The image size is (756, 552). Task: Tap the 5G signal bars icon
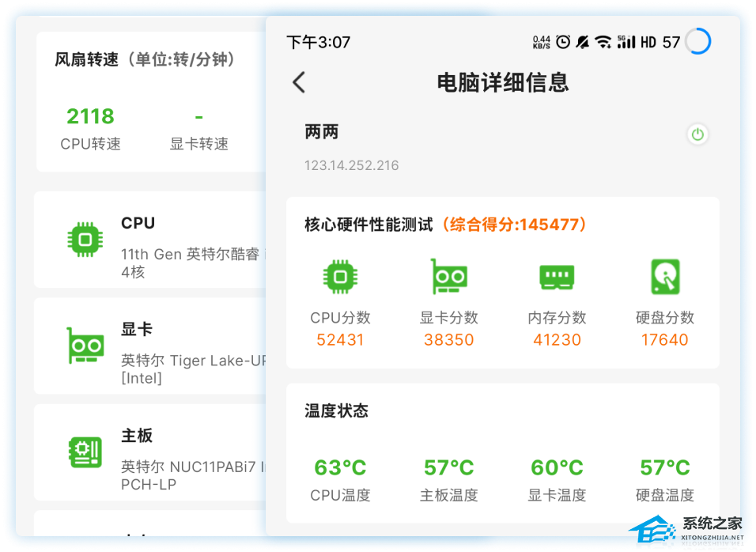626,42
